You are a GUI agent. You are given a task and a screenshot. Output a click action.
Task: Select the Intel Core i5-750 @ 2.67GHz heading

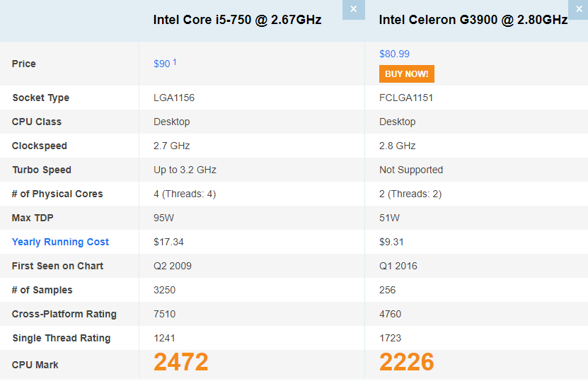[x=237, y=20]
